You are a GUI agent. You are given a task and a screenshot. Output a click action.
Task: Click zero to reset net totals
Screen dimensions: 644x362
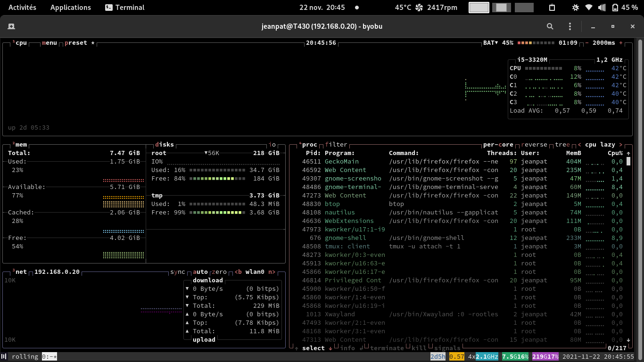click(219, 272)
